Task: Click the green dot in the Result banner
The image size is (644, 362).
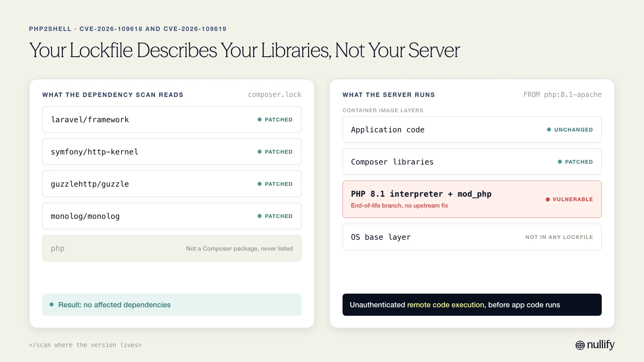Action: 52,304
